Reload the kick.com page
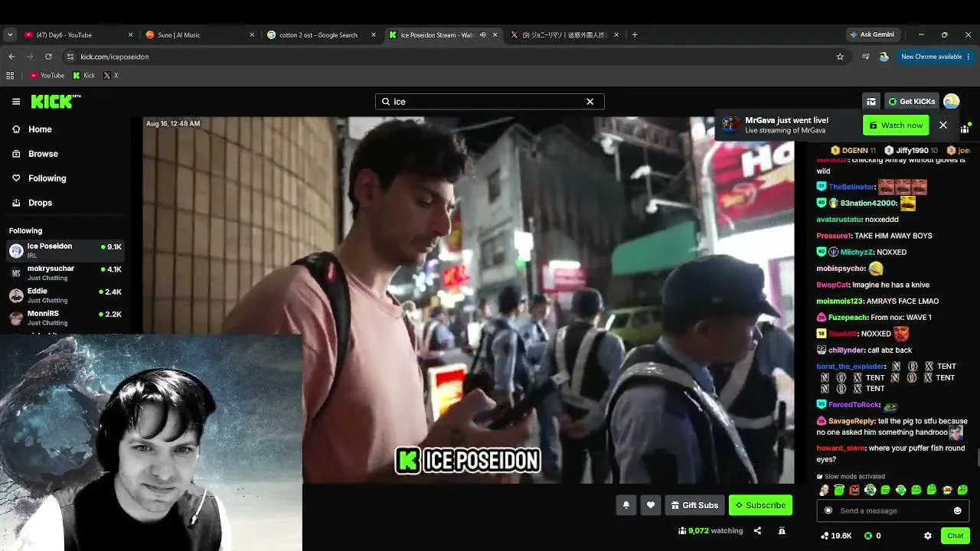The height and width of the screenshot is (551, 980). point(48,57)
